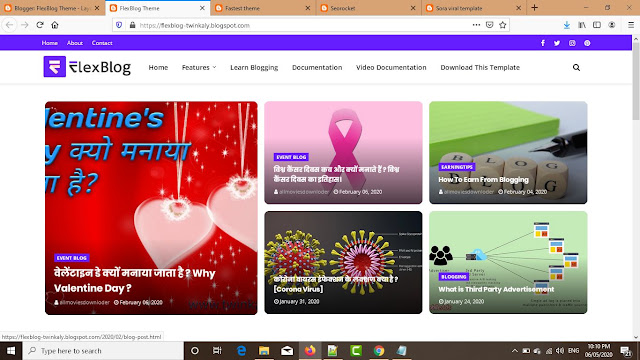Bookmark this page with the star
The width and height of the screenshot is (640, 360).
tap(503, 25)
